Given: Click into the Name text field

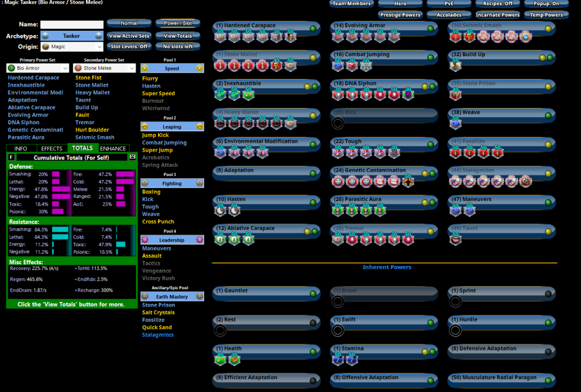Looking at the screenshot, I should tap(72, 24).
